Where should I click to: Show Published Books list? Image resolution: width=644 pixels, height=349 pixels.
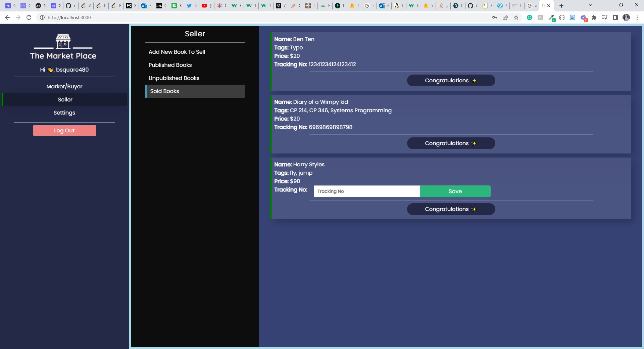pyautogui.click(x=170, y=65)
